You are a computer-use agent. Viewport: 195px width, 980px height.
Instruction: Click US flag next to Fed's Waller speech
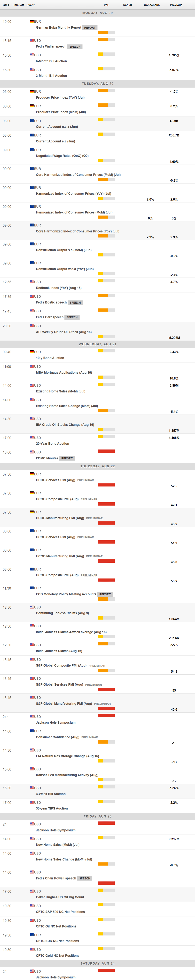[x=32, y=40]
